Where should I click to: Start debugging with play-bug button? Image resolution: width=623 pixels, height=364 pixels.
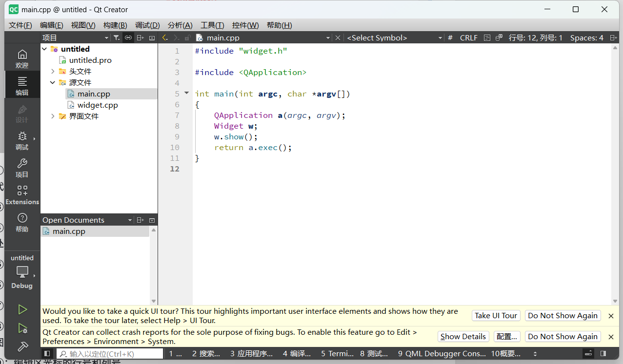[22, 328]
